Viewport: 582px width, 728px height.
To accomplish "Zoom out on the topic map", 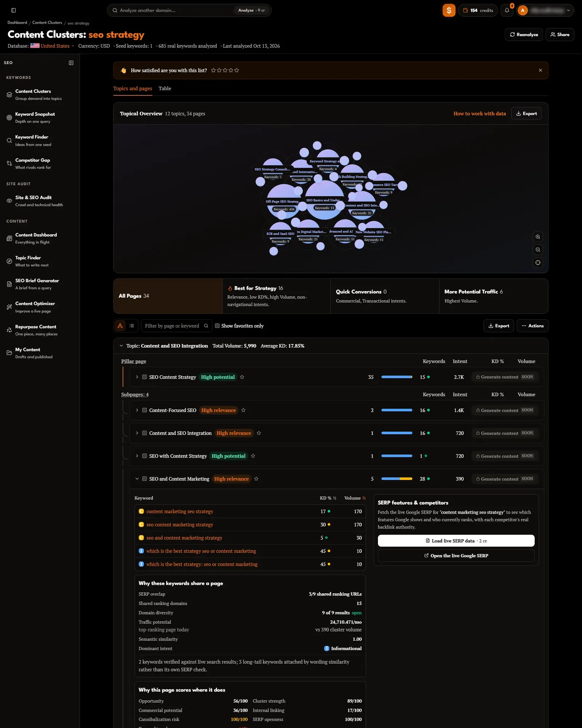I will pos(538,250).
